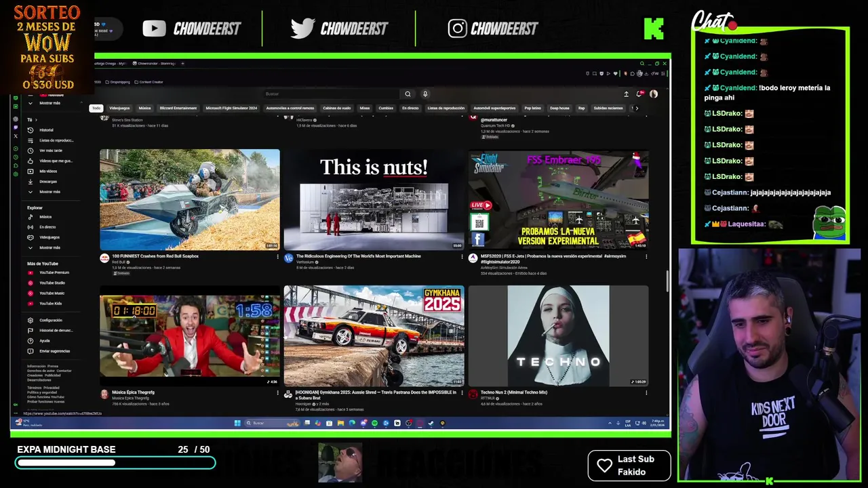868x488 pixels.
Task: Open Techno nun video thumbnail
Action: pyautogui.click(x=558, y=335)
